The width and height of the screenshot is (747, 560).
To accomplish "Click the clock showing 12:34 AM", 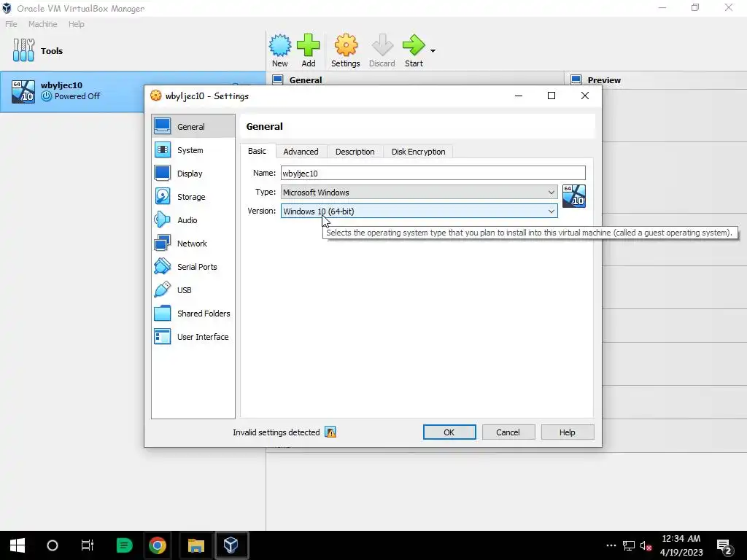I will coord(681,539).
